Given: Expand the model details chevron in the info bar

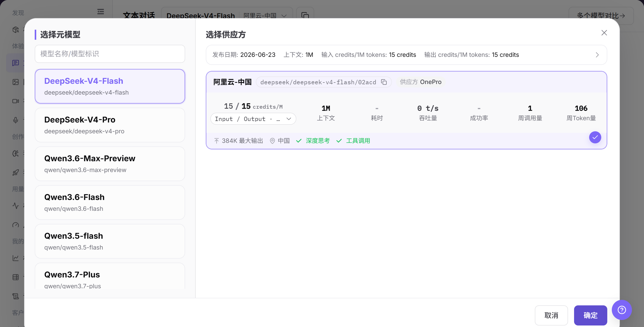Looking at the screenshot, I should tap(597, 55).
